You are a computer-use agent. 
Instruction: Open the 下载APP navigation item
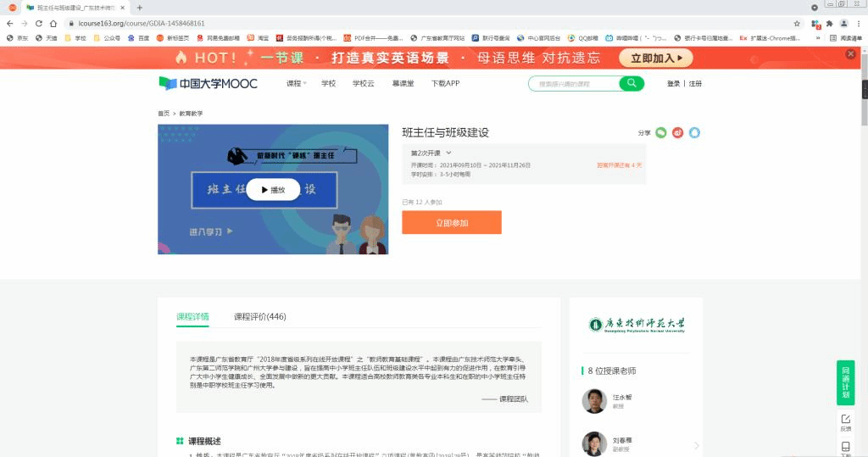pyautogui.click(x=446, y=84)
